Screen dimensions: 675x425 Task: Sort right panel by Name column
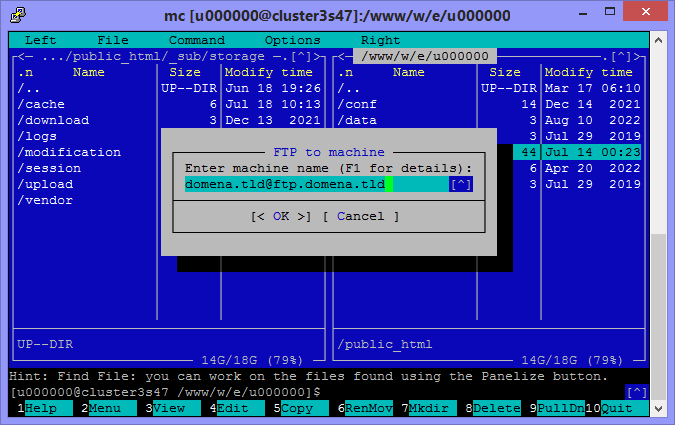click(x=409, y=72)
